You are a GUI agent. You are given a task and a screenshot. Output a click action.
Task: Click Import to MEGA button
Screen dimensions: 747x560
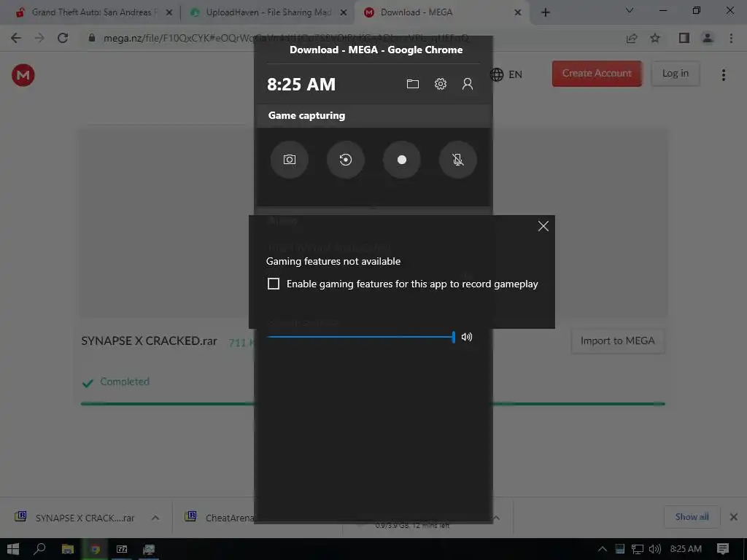pyautogui.click(x=617, y=341)
